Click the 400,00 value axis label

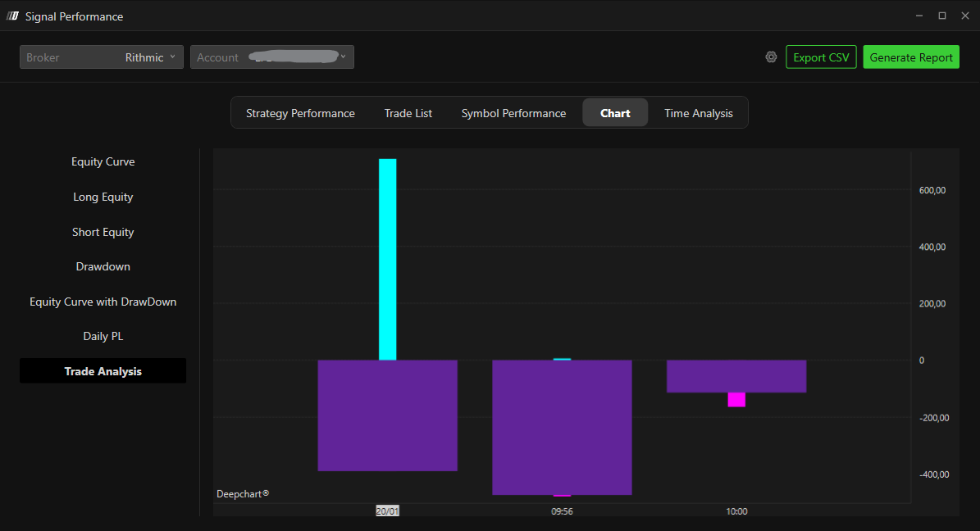pos(932,247)
